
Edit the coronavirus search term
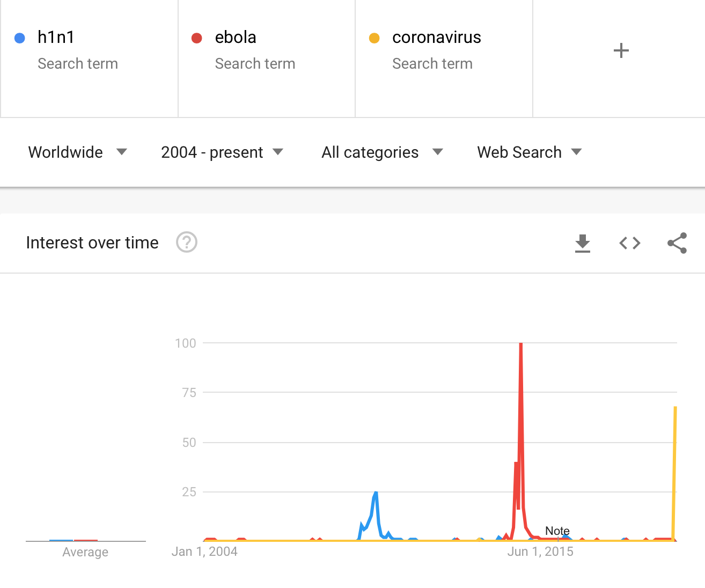coord(437,38)
